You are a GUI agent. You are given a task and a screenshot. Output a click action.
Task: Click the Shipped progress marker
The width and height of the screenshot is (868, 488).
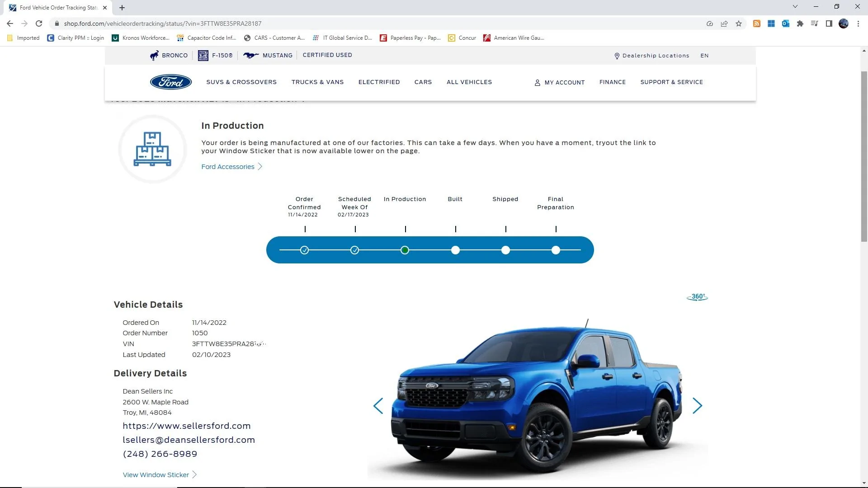pyautogui.click(x=505, y=250)
